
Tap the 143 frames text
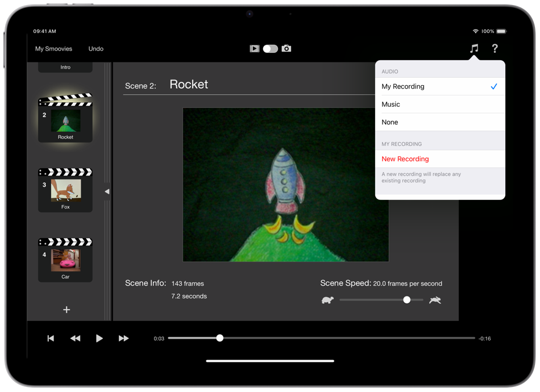coord(188,283)
